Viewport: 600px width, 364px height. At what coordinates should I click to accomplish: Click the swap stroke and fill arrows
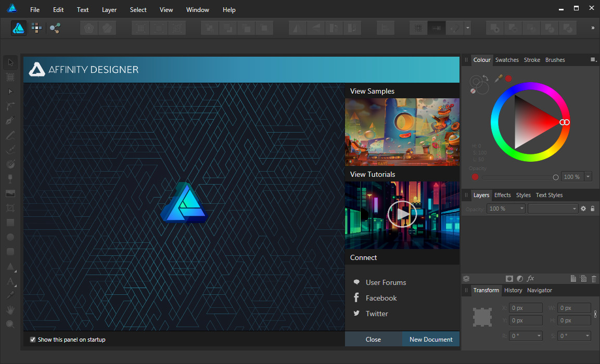486,78
